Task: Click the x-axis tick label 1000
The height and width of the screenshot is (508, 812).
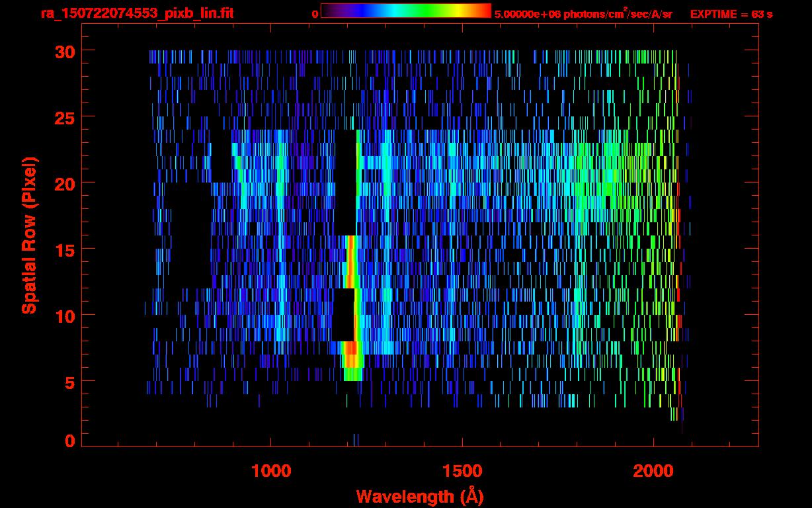Action: pos(270,471)
